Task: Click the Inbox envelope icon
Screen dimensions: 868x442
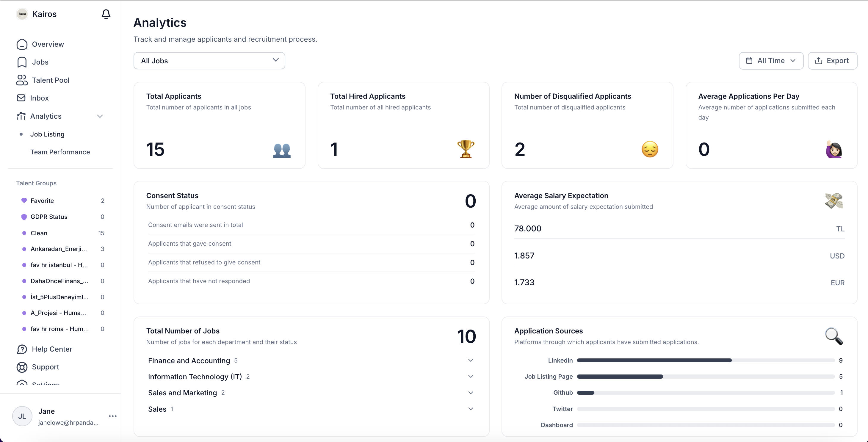Action: pos(21,98)
